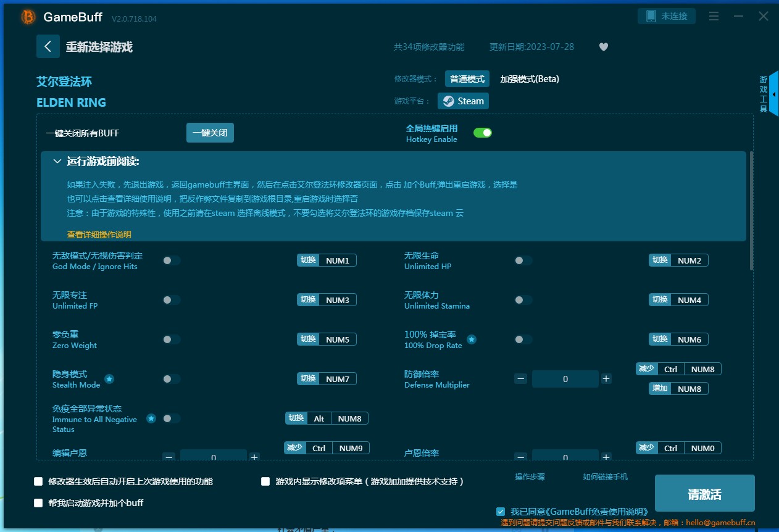This screenshot has height=532, width=779.
Task: Switch on Zero Weight toggle
Action: pyautogui.click(x=172, y=339)
